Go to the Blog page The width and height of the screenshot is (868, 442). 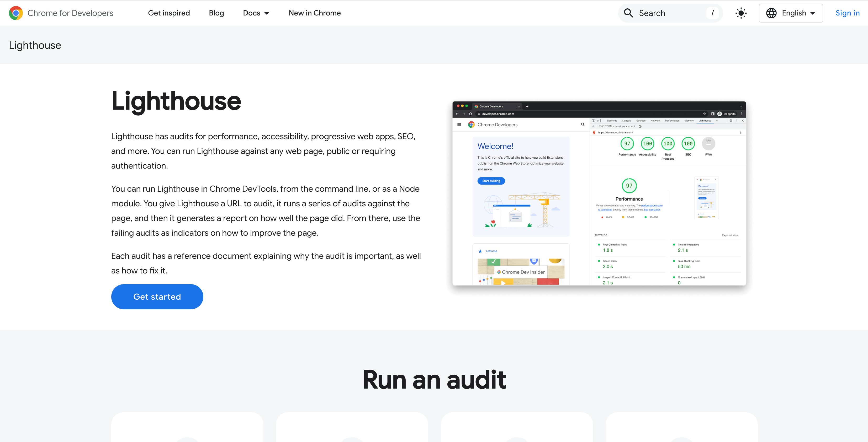[x=216, y=13]
